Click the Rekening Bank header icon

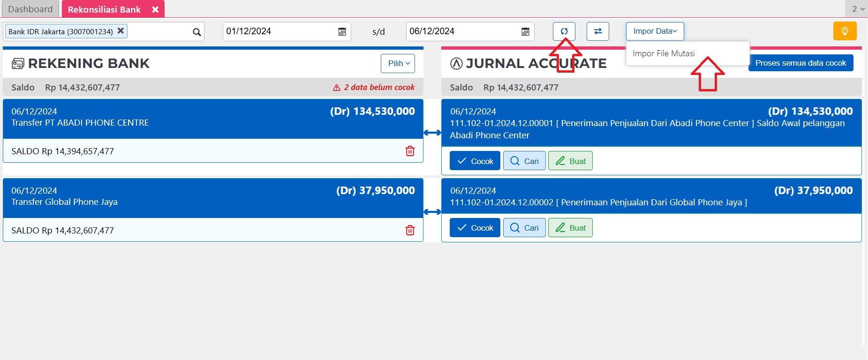[x=18, y=64]
